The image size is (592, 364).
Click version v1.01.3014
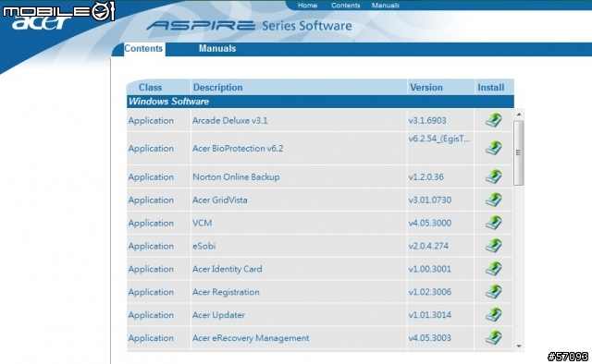[429, 315]
